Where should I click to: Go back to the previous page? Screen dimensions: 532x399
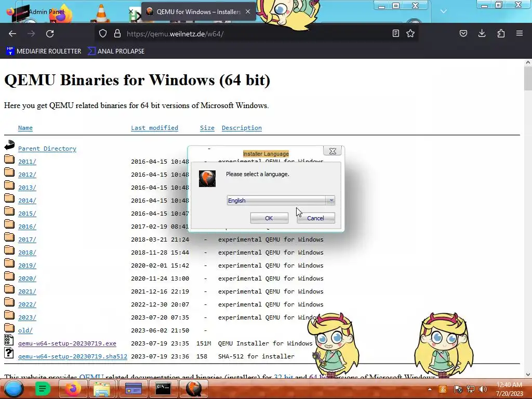(x=12, y=34)
